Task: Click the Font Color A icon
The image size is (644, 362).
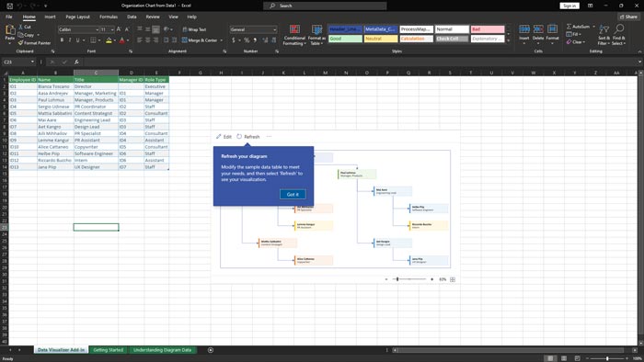Action: click(122, 40)
